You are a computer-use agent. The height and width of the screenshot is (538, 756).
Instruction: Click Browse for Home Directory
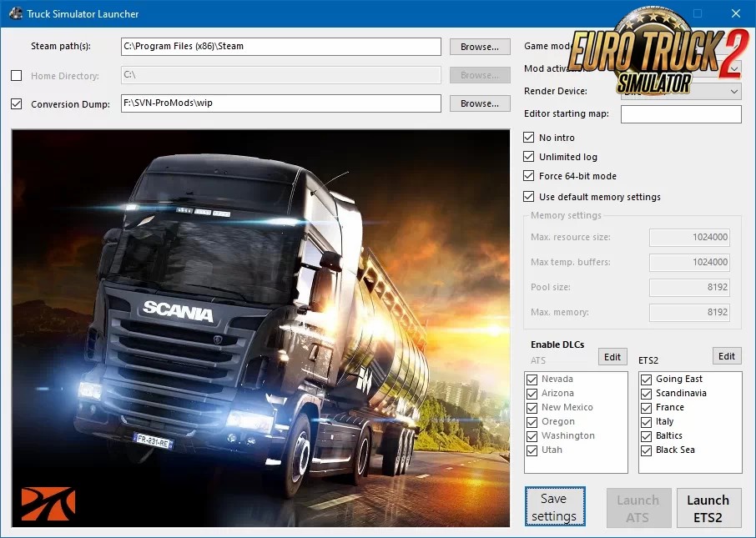pyautogui.click(x=480, y=75)
